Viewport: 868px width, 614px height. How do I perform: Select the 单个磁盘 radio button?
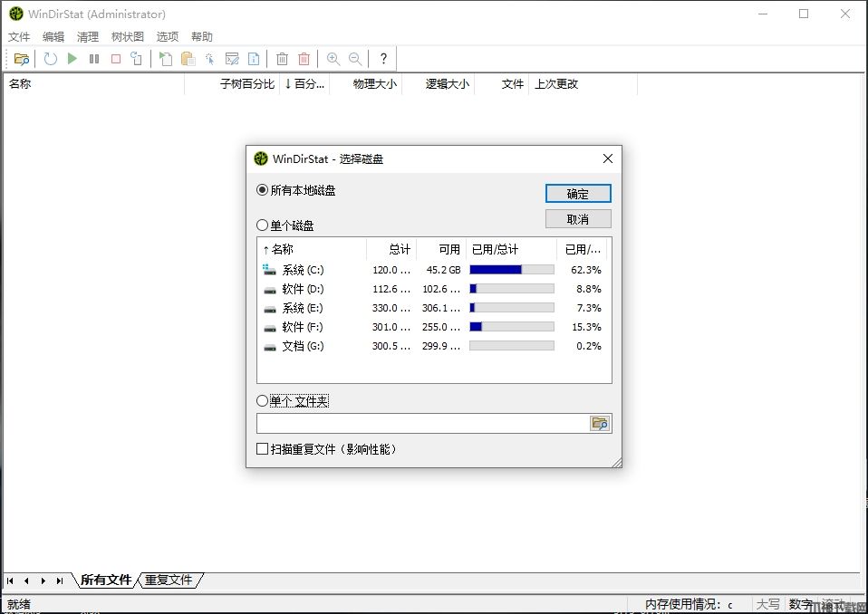263,225
